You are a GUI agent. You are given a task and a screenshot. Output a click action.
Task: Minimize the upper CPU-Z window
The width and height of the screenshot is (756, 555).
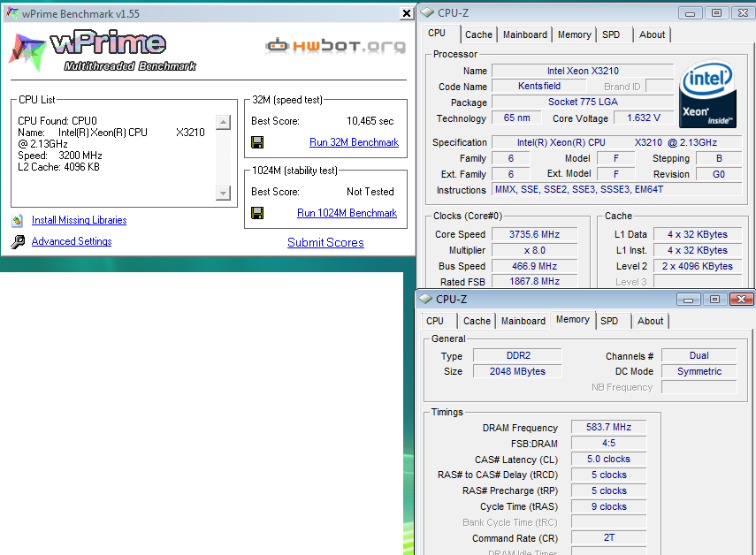click(x=690, y=13)
